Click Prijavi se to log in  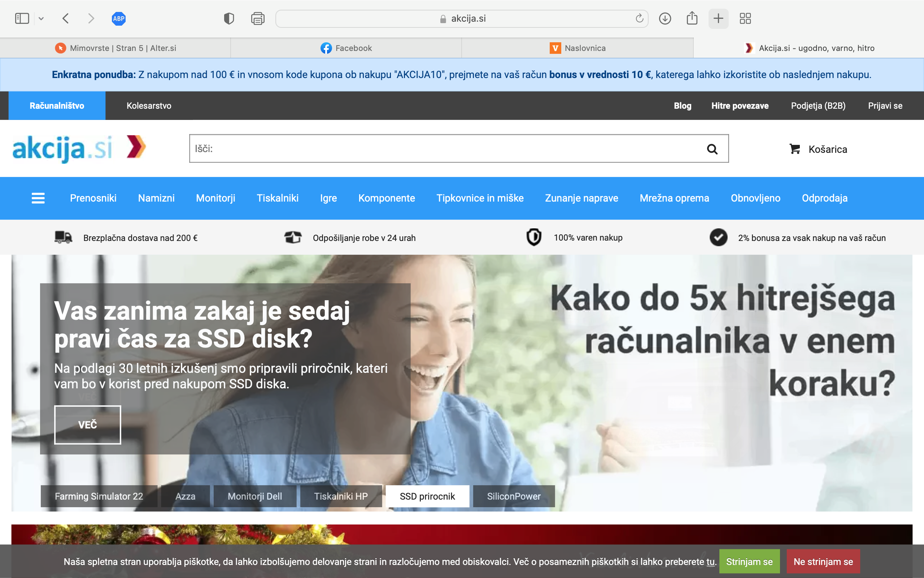pos(885,106)
